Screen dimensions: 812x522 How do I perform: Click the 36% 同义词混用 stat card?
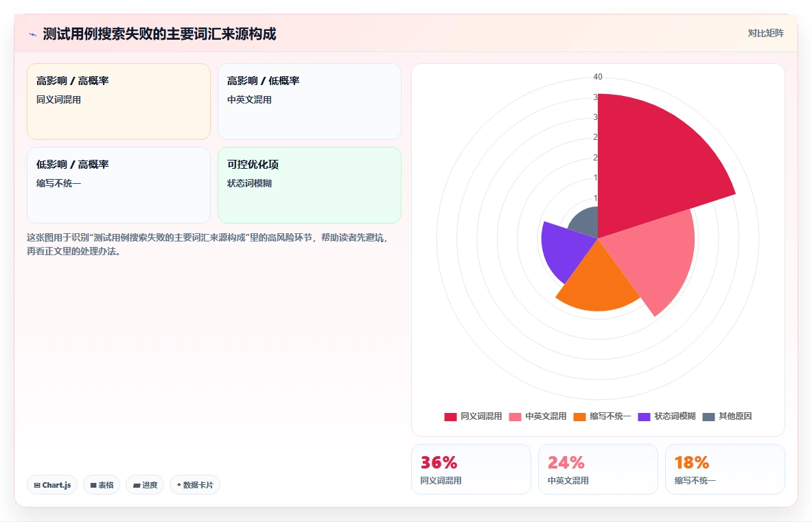coord(471,469)
